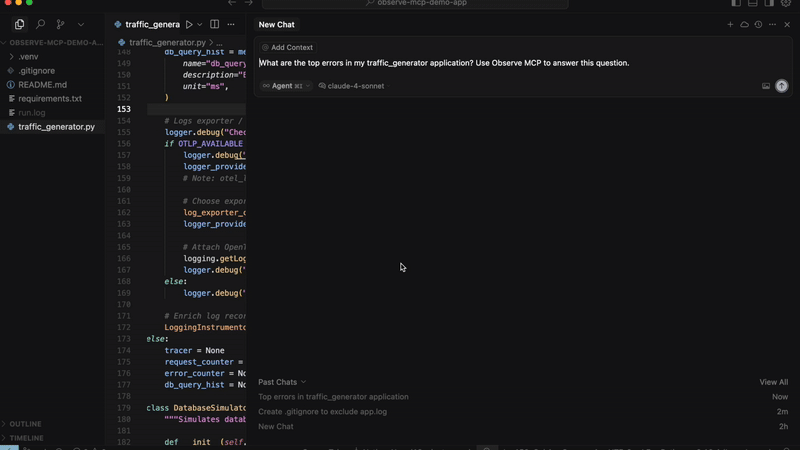Send the chat message arrow button
The height and width of the screenshot is (450, 800).
[x=782, y=86]
